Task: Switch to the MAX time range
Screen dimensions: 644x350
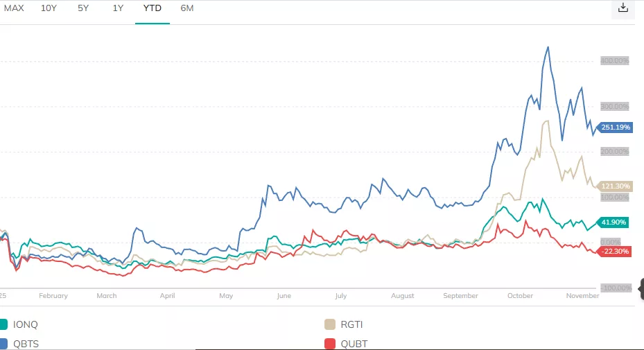Action: (x=14, y=8)
